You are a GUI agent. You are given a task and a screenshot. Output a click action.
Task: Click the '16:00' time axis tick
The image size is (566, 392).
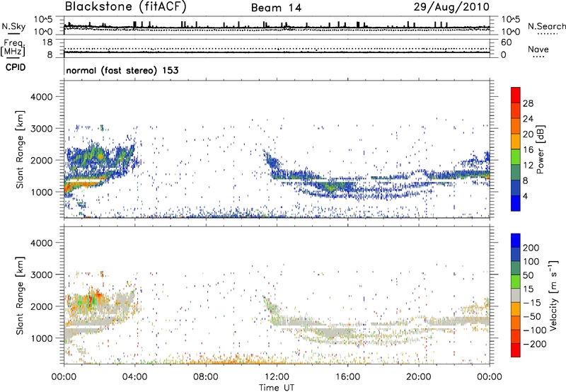pyautogui.click(x=347, y=377)
